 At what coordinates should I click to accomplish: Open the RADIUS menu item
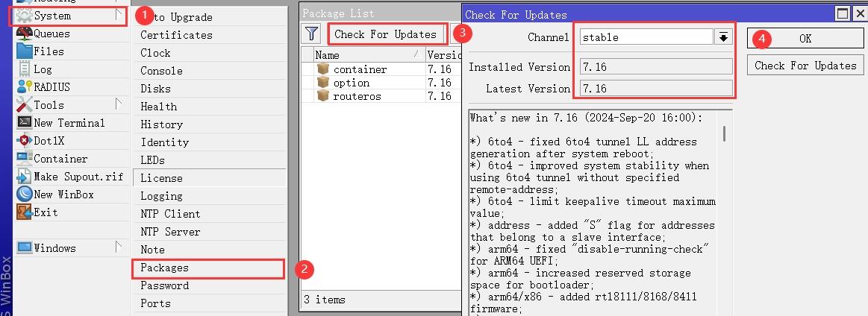71,86
